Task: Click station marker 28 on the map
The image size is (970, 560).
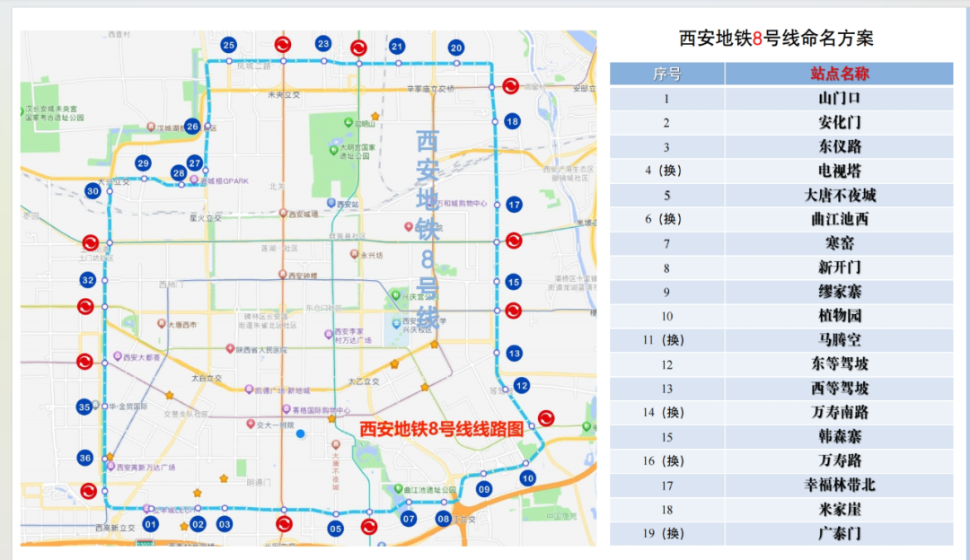Action: 179,173
